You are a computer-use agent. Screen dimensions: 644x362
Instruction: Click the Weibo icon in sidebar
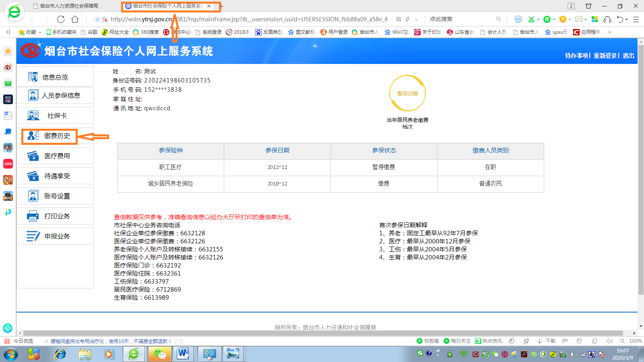coord(8,67)
